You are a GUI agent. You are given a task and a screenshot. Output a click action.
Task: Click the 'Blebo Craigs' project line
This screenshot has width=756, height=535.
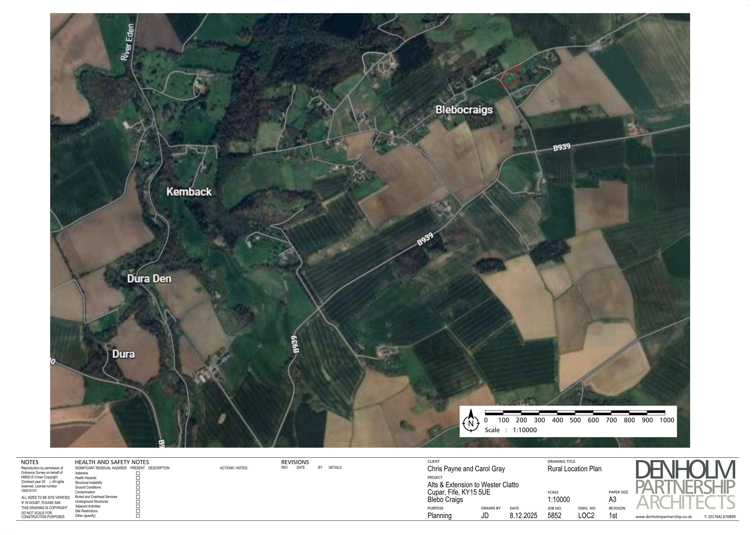[445, 500]
